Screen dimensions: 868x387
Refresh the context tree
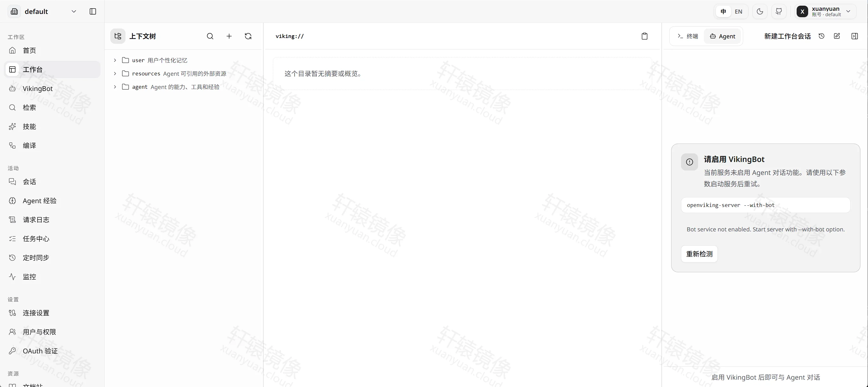(248, 36)
